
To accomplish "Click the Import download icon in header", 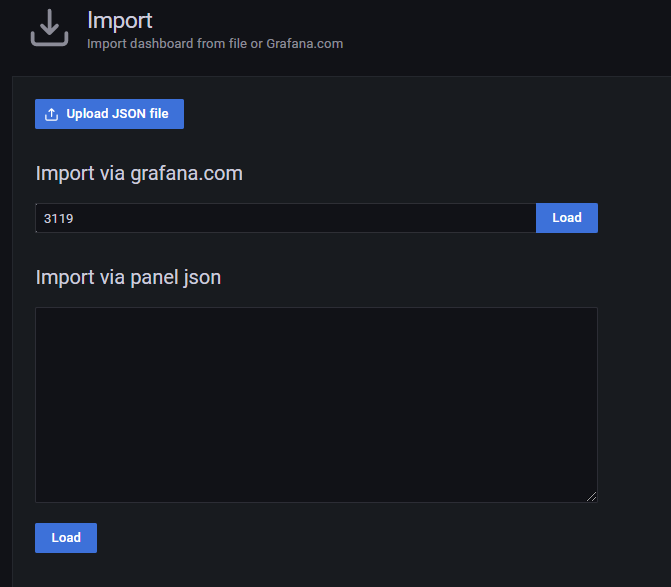I will point(49,28).
